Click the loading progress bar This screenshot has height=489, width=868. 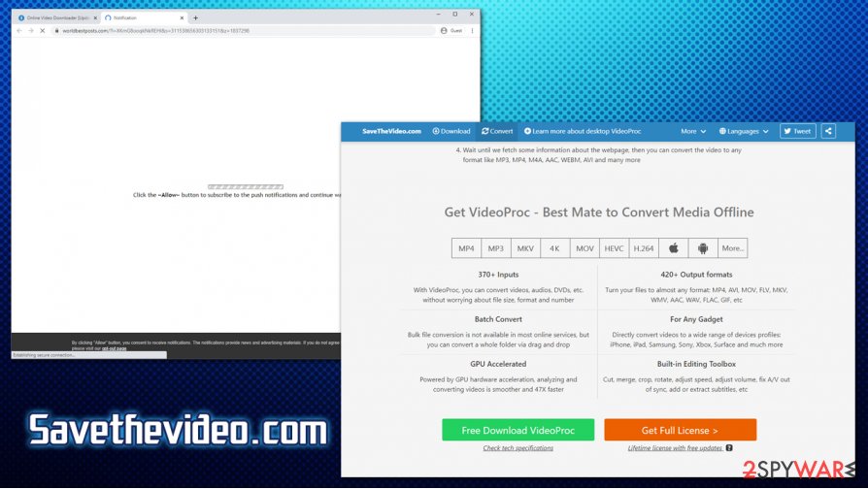[x=246, y=187]
